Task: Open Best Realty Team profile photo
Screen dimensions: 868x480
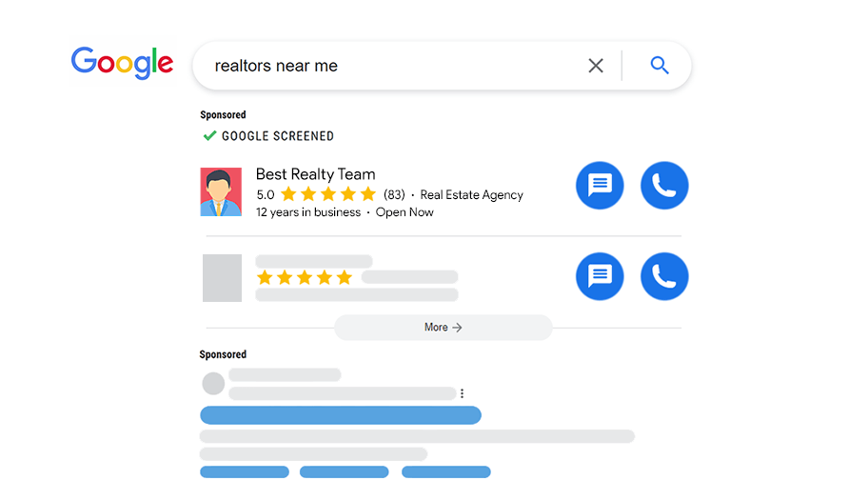Action: pyautogui.click(x=221, y=192)
